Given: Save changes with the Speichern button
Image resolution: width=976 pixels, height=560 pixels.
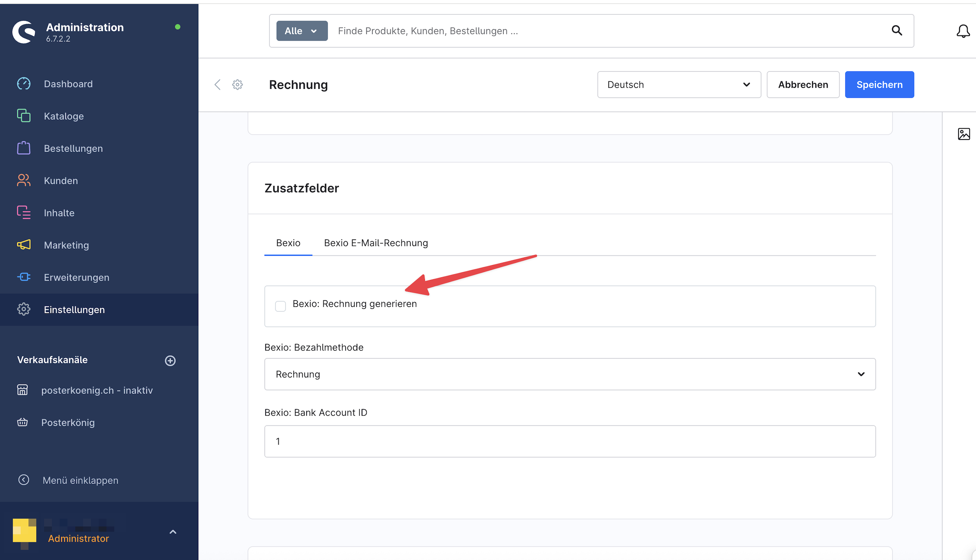Looking at the screenshot, I should (879, 85).
